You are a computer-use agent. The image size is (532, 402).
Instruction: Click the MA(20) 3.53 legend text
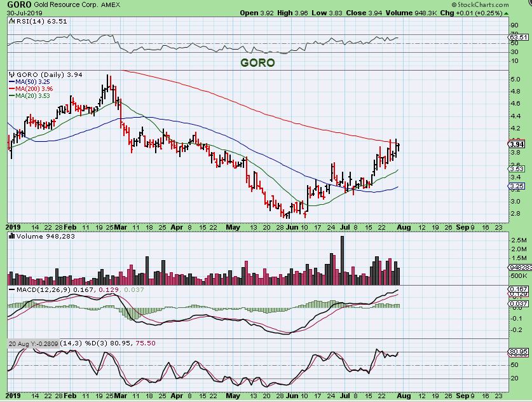point(32,96)
